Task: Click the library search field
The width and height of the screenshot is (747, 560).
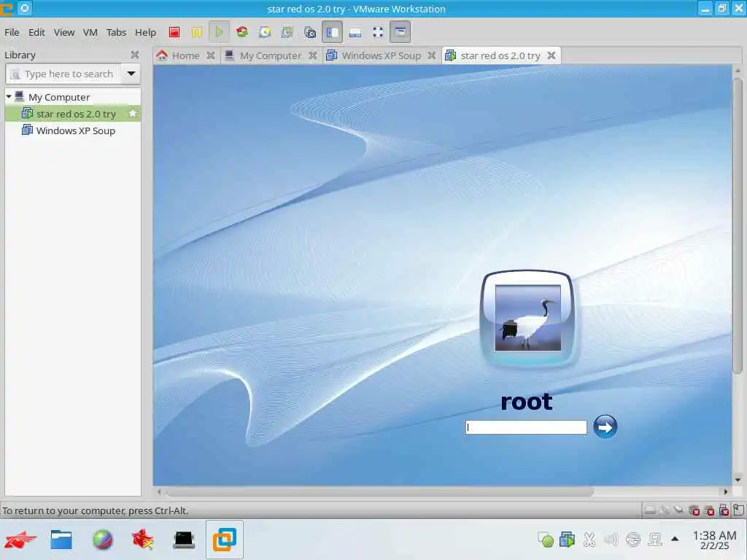Action: (x=63, y=74)
